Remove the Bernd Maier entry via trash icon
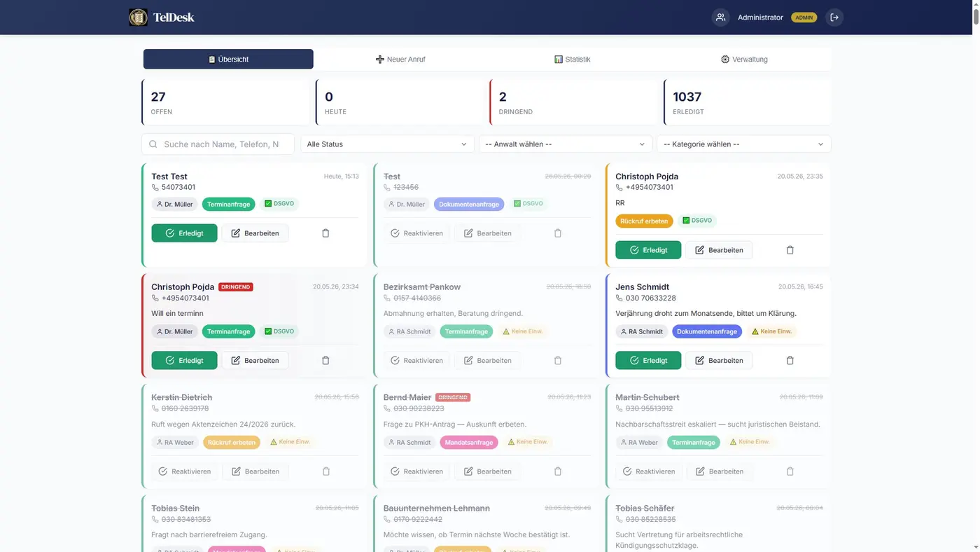This screenshot has width=980, height=552. [x=558, y=471]
